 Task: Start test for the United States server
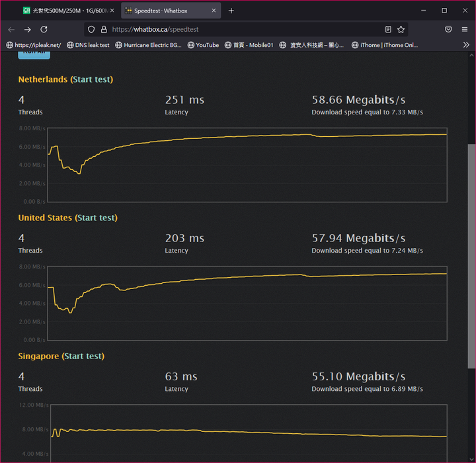click(97, 218)
